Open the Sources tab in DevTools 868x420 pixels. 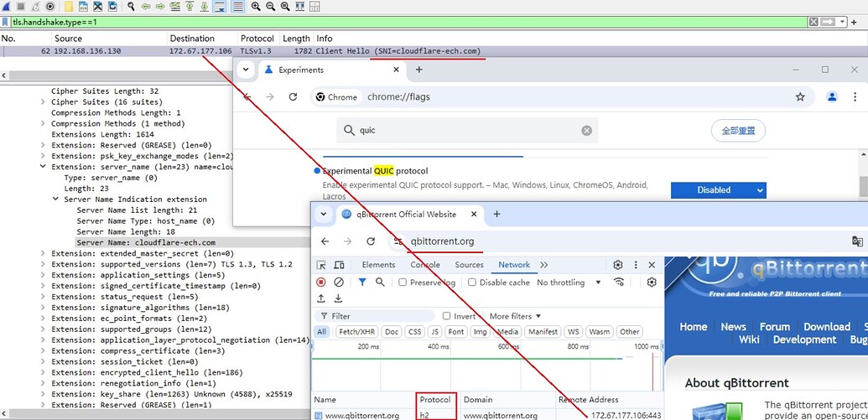click(x=469, y=265)
